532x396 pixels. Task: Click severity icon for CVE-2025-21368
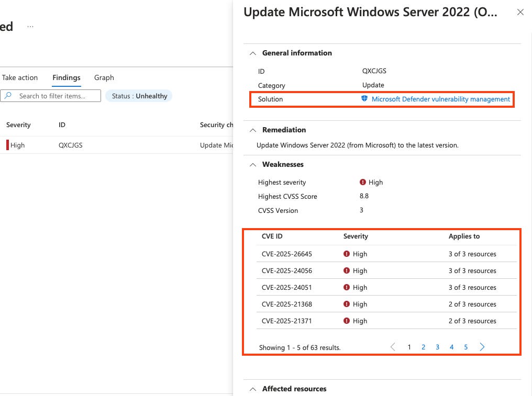[x=347, y=304]
